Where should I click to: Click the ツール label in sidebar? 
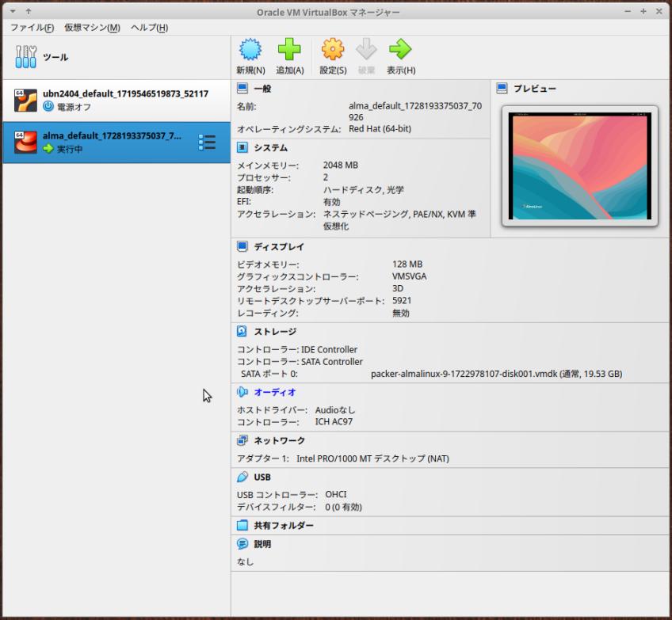click(55, 57)
